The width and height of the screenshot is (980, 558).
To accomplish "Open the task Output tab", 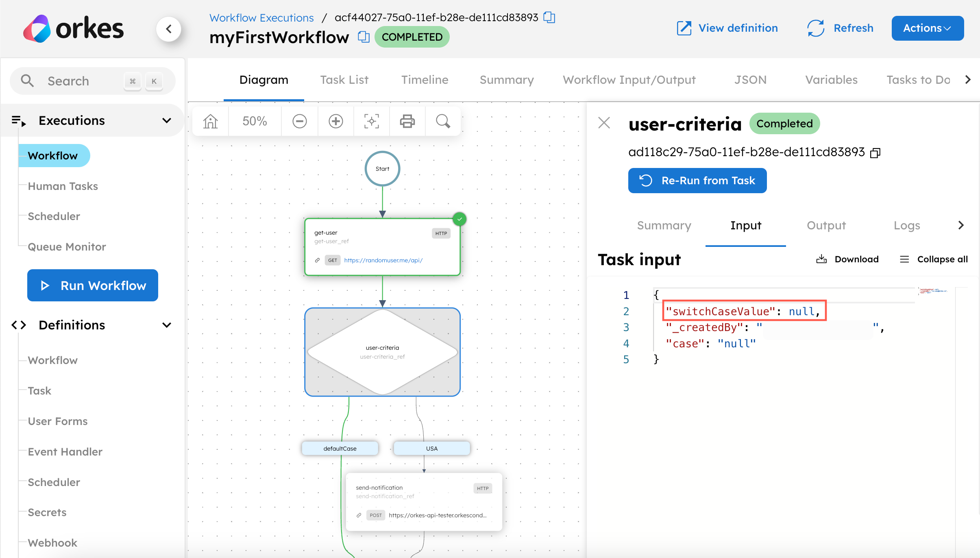I will (826, 225).
